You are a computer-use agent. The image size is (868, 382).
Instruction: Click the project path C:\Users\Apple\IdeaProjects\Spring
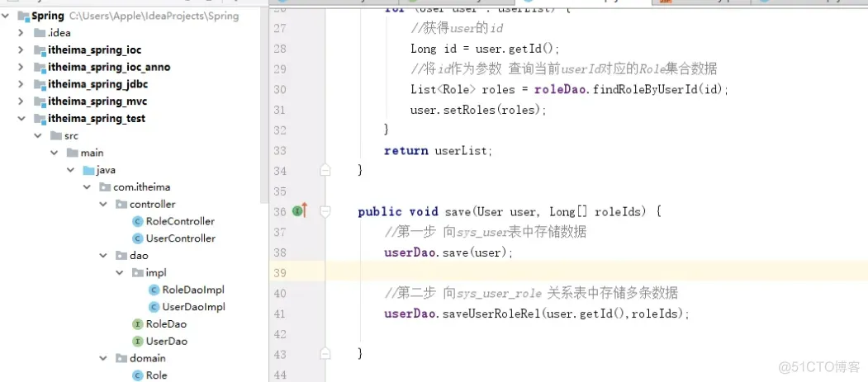coord(154,16)
